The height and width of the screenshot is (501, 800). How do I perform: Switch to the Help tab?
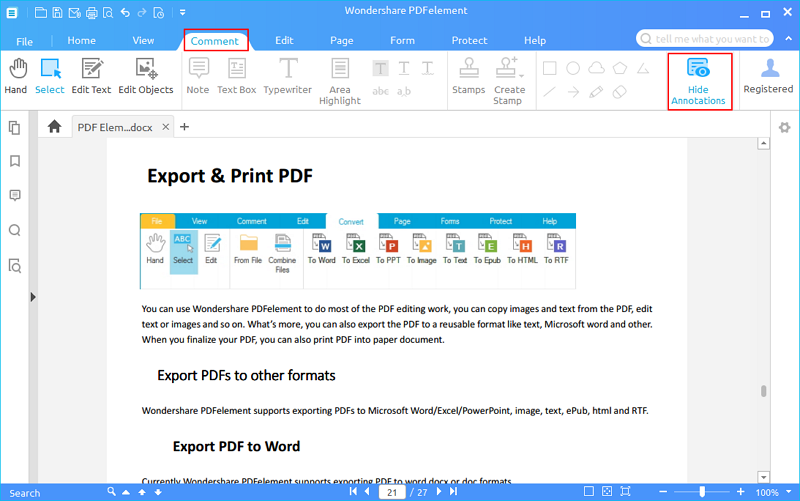[535, 40]
